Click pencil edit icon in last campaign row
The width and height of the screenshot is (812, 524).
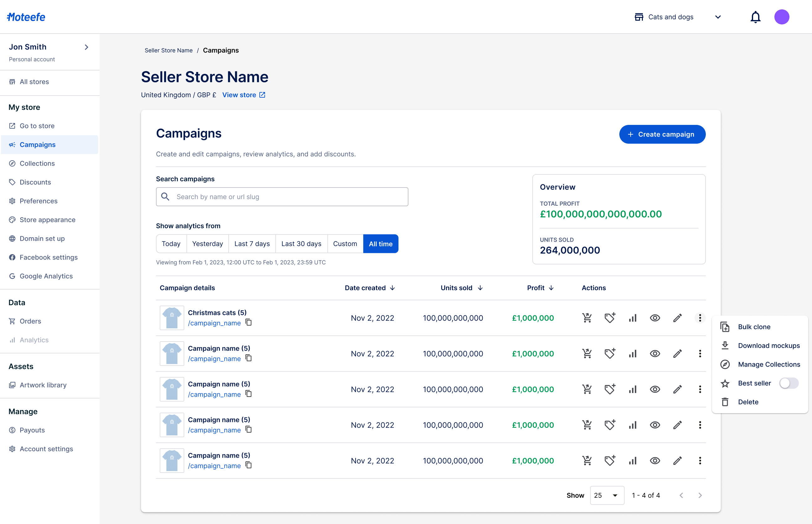[x=677, y=461]
